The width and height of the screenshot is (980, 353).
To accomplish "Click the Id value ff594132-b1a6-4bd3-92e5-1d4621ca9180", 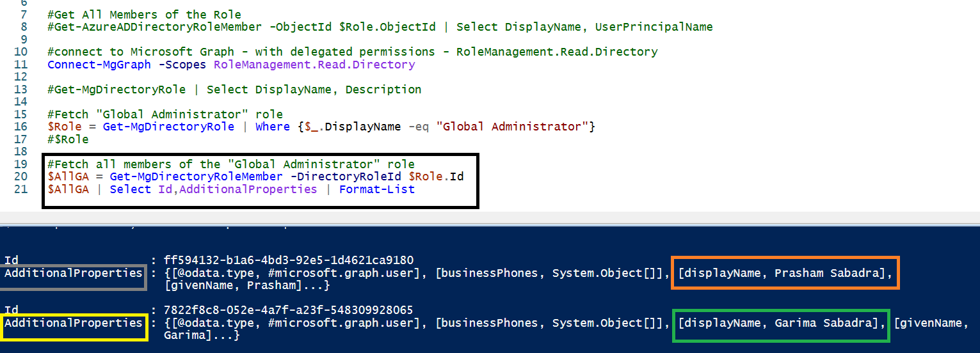I will tap(289, 260).
